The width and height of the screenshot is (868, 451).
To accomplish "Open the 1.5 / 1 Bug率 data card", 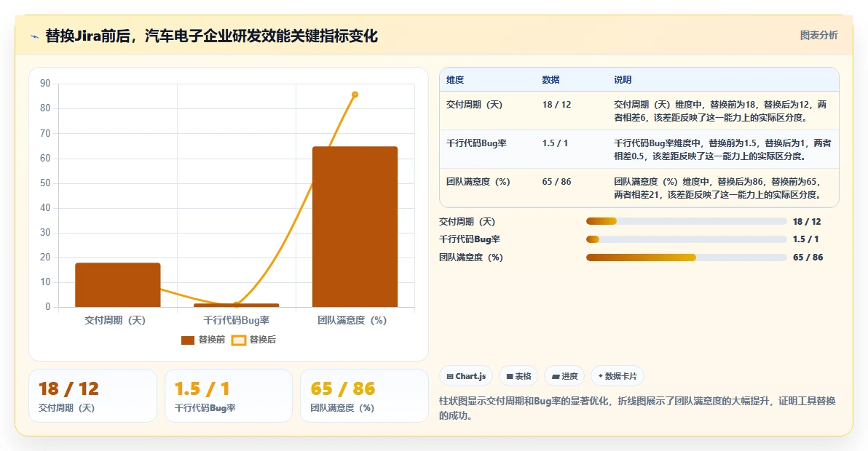I will 229,396.
